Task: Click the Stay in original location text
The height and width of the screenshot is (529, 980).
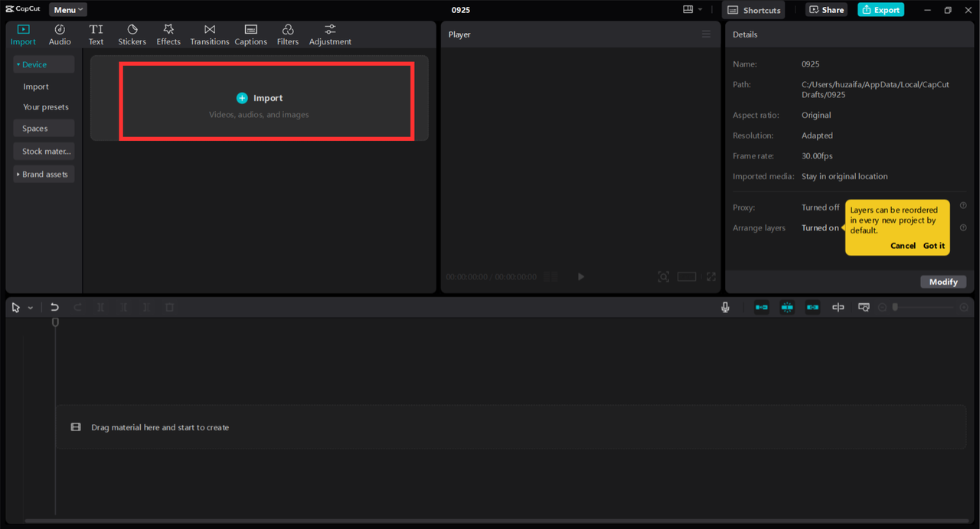Action: 844,177
